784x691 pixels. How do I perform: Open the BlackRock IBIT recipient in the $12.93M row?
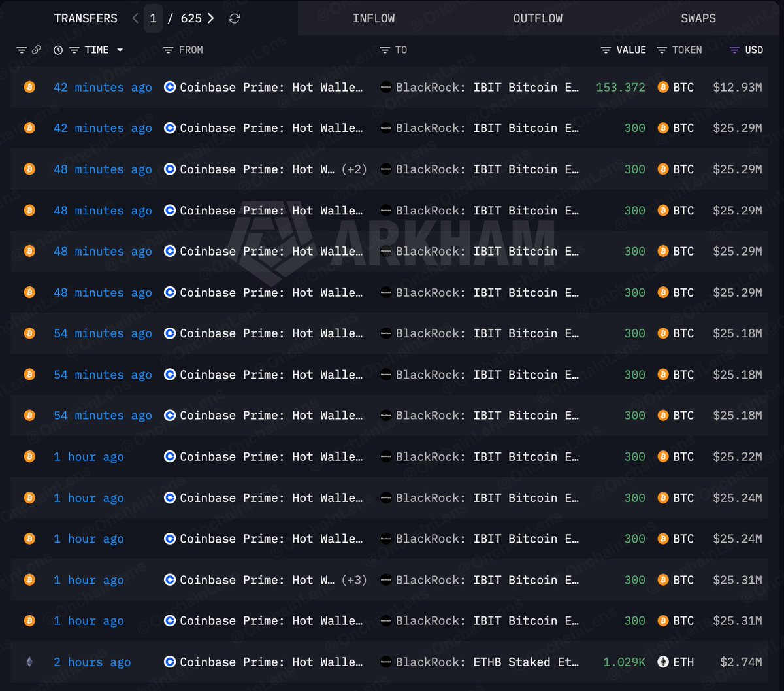pyautogui.click(x=487, y=87)
